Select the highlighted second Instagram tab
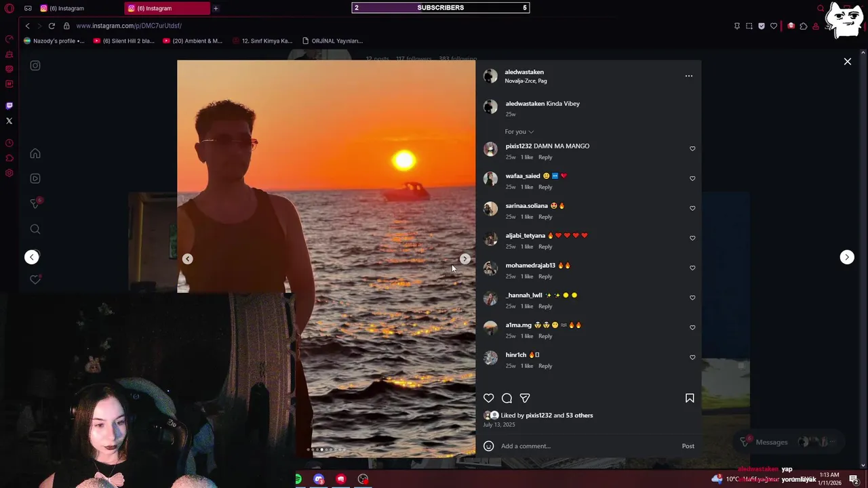 pyautogui.click(x=167, y=8)
